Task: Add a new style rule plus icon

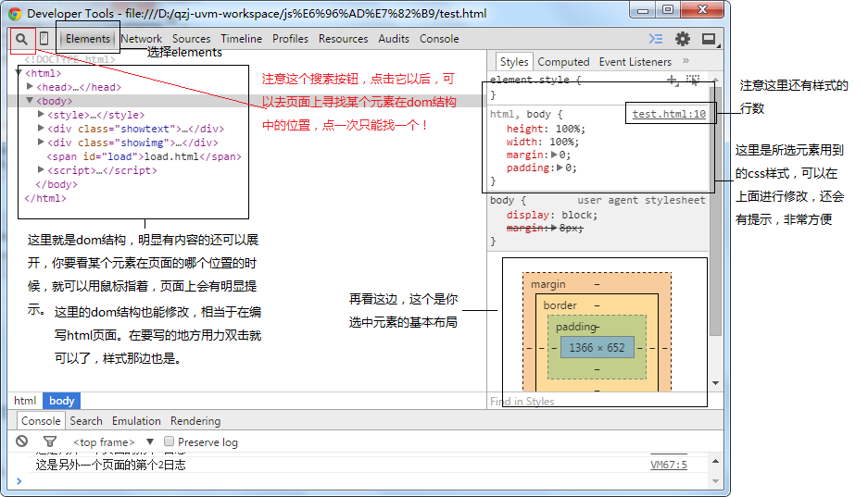Action: [672, 81]
